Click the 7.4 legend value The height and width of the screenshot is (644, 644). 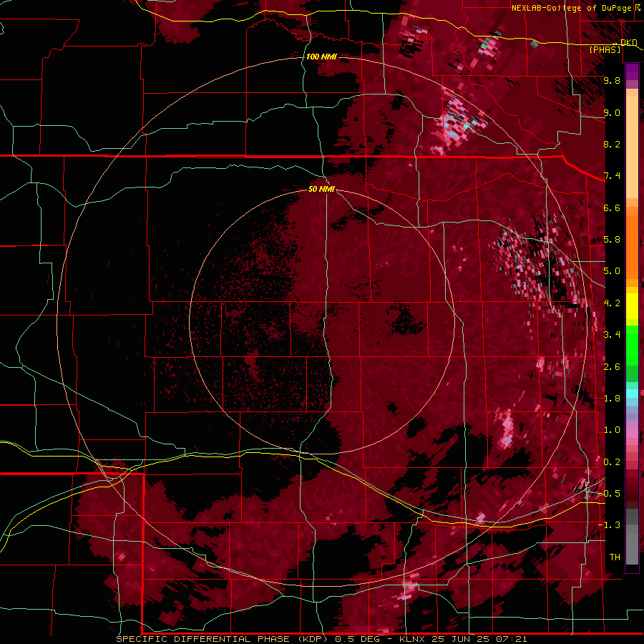(x=612, y=176)
